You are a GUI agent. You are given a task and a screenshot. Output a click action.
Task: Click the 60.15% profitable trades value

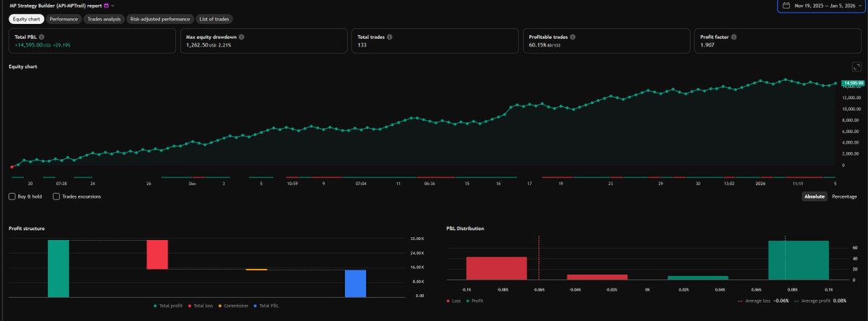point(539,45)
